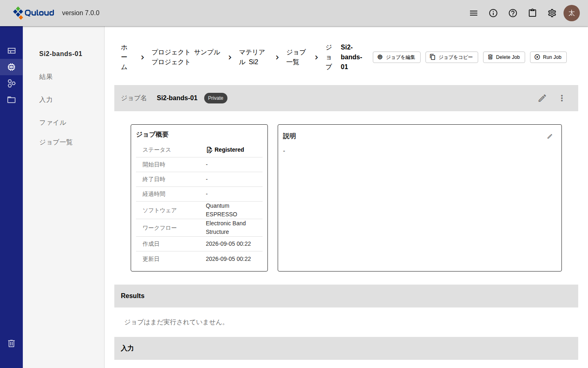Screen dimensions: 588x368
Task: Click the ステータス row label
Action: click(x=157, y=150)
